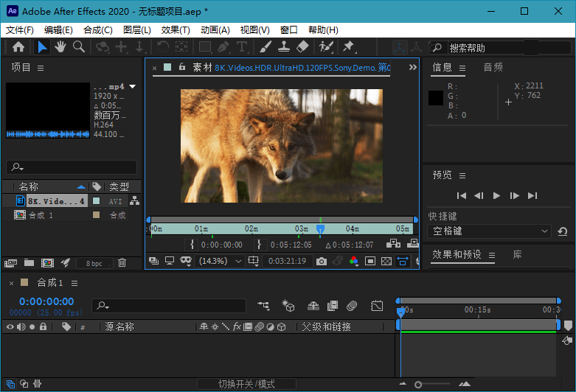Image resolution: width=576 pixels, height=392 pixels.
Task: Select the Zoom magnifier tool
Action: point(78,46)
